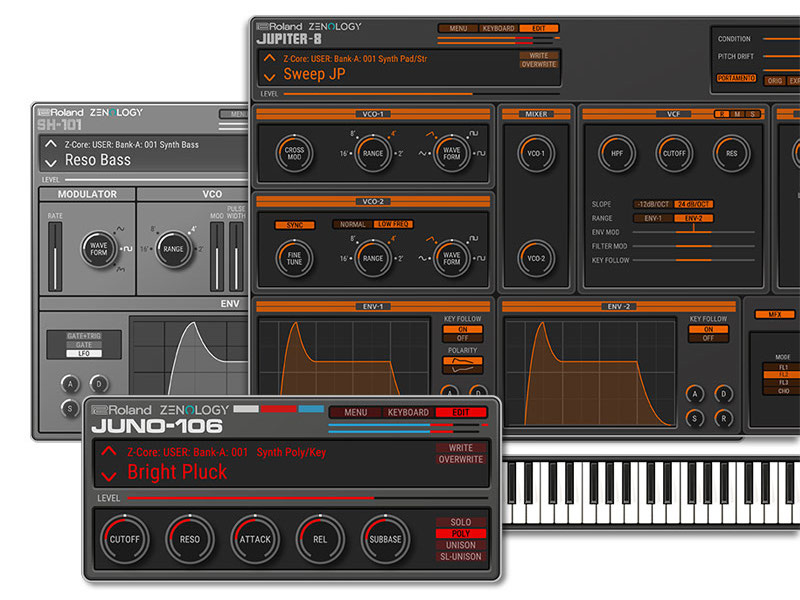Turn KEY FOLLOW ON in the ENV-1 section
Image resolution: width=800 pixels, height=600 pixels.
tap(462, 328)
